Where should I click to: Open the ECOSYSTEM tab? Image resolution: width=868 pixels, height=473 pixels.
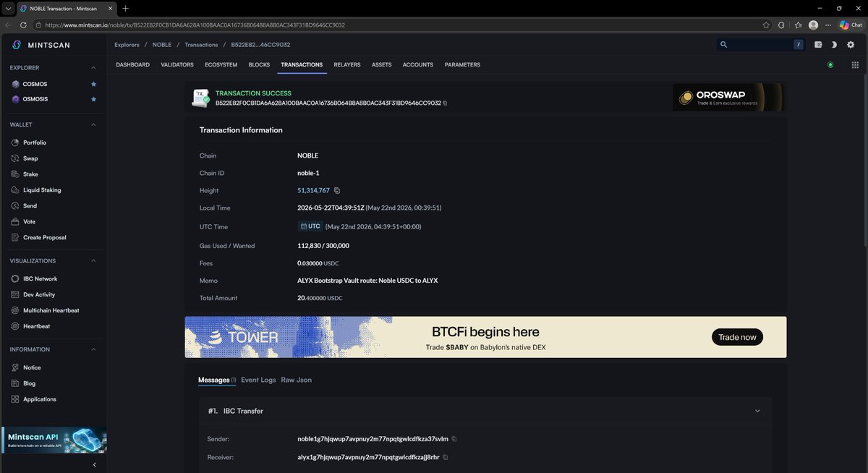point(221,65)
